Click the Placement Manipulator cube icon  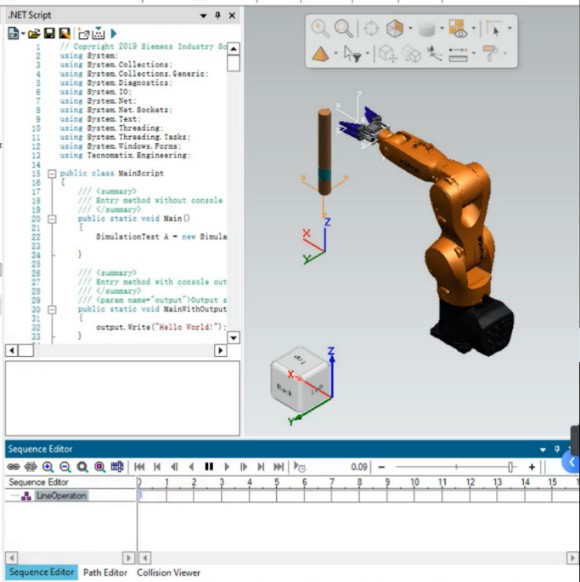388,54
